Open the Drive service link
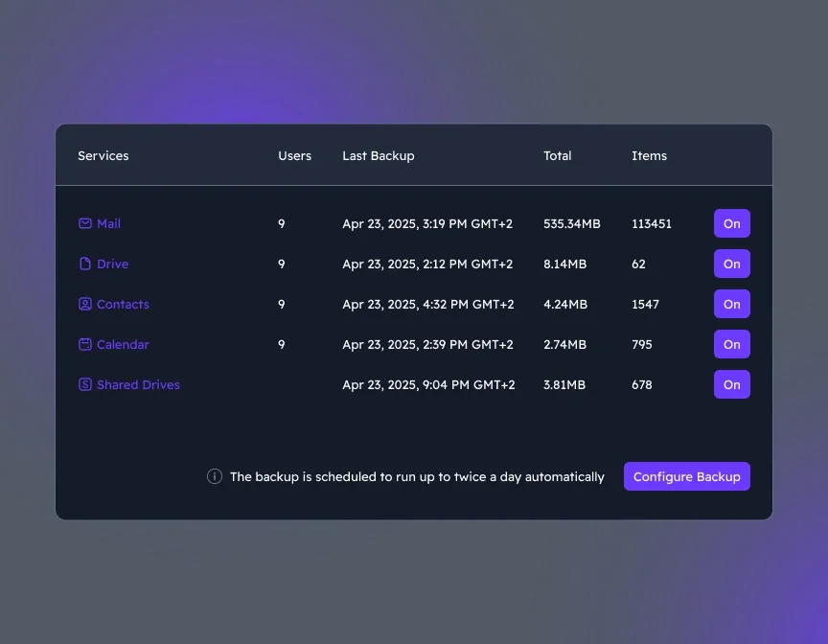 [112, 264]
